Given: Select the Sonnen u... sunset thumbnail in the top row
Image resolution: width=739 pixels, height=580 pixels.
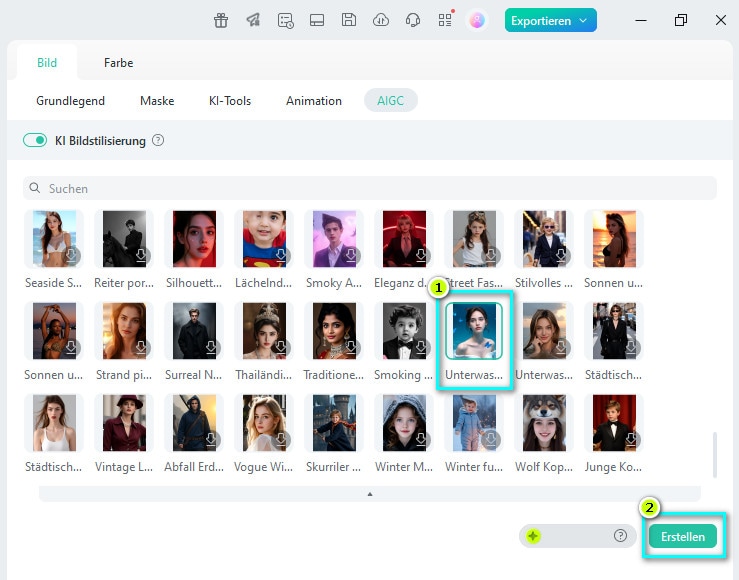Looking at the screenshot, I should 614,239.
